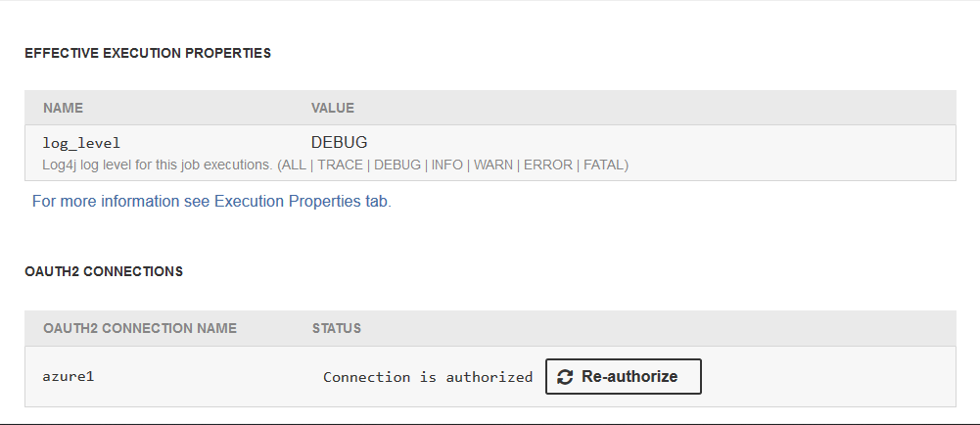Select the OAuth2 Connections section heading
This screenshot has width=980, height=425.
coord(104,271)
